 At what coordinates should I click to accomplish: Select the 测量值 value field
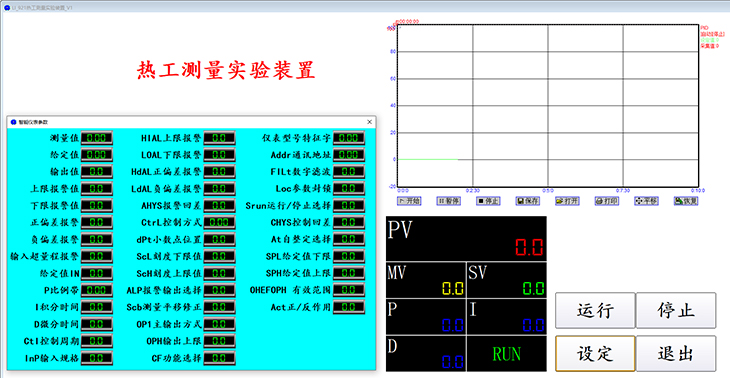coord(97,138)
